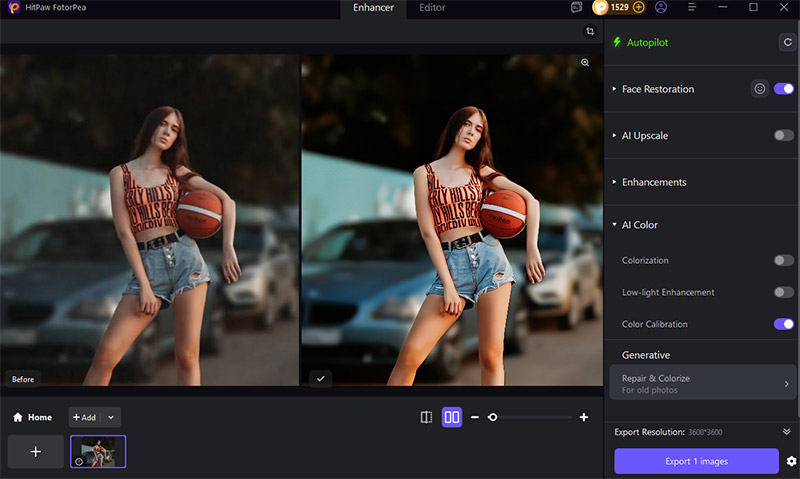Open Repair & Colorize chevron arrow
The image size is (800, 479).
tap(786, 384)
